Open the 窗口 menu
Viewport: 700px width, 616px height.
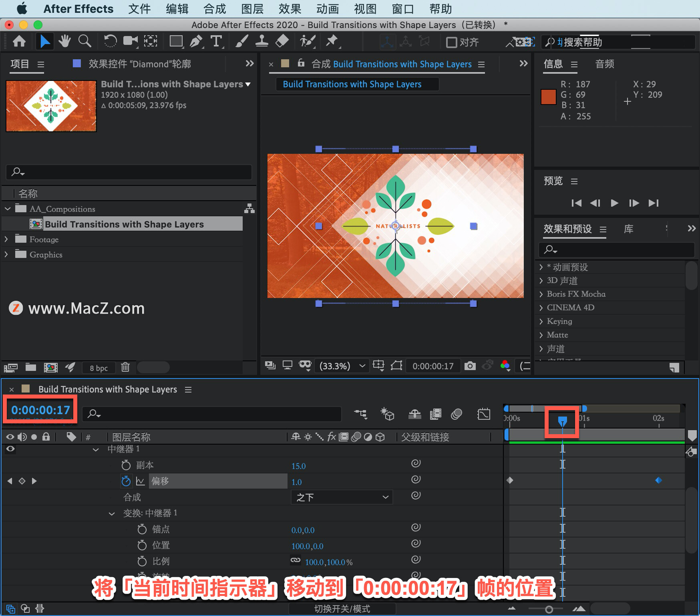click(x=403, y=9)
